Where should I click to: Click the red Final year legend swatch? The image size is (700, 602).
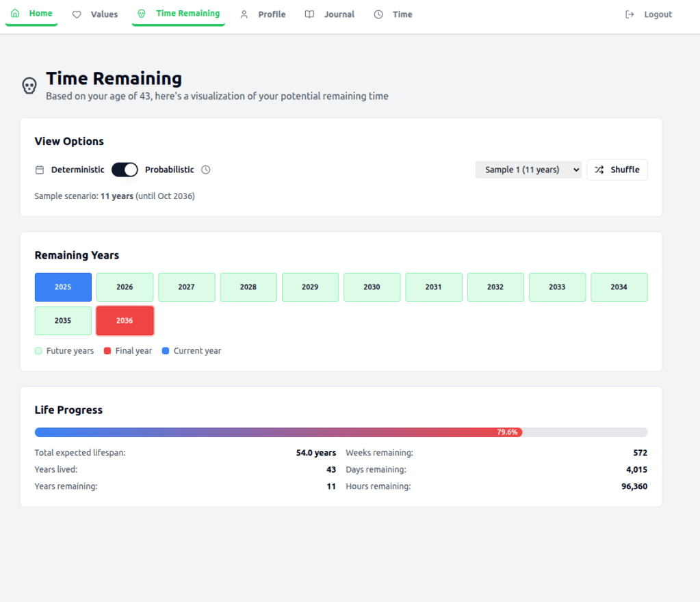click(107, 351)
